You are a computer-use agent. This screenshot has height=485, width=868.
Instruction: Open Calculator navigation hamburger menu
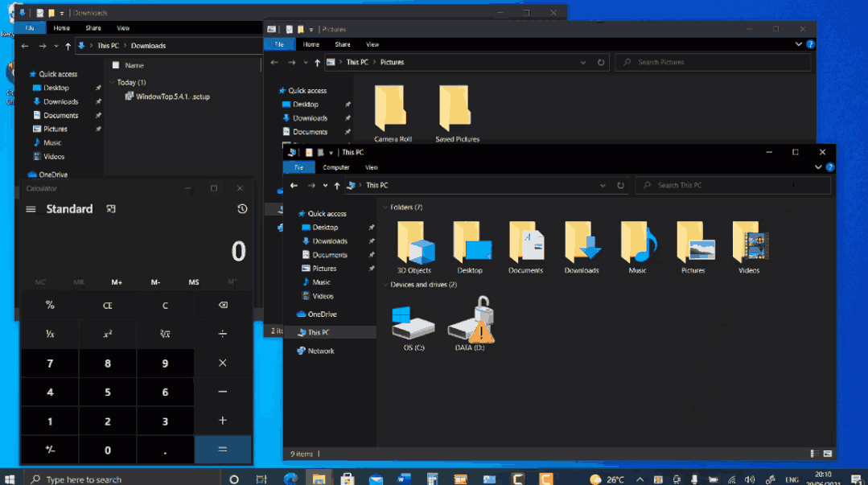pyautogui.click(x=31, y=209)
